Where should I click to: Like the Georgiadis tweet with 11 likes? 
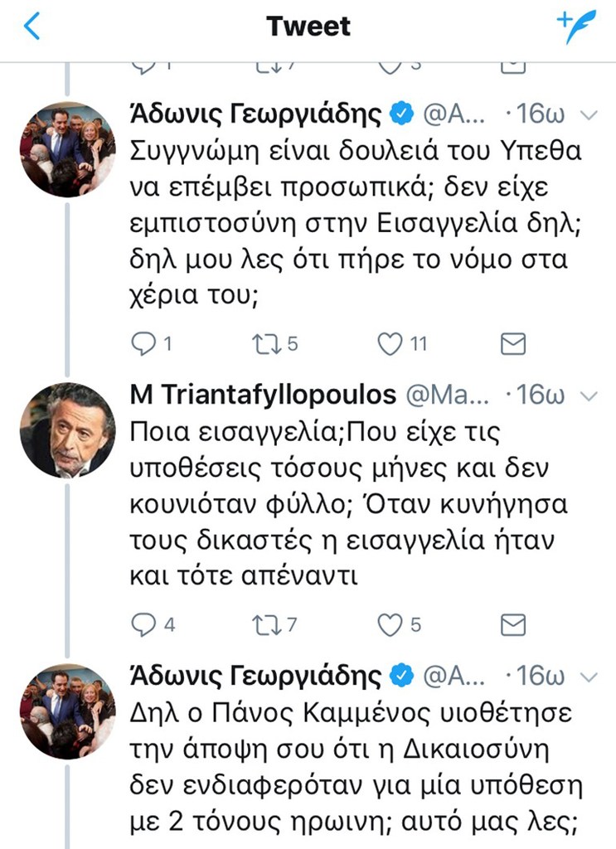tap(390, 343)
